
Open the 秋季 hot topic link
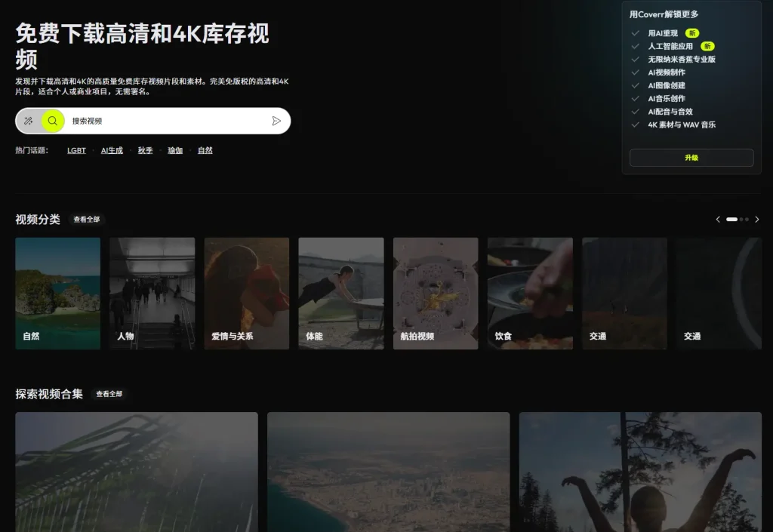tap(145, 150)
